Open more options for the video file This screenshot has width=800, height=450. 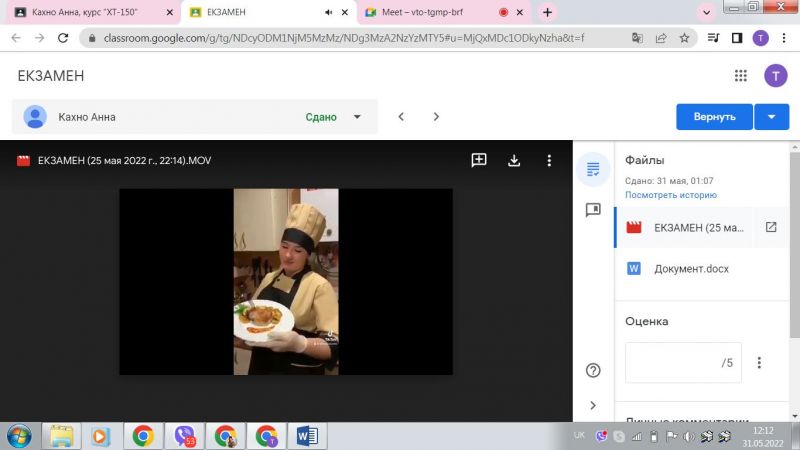(x=549, y=160)
